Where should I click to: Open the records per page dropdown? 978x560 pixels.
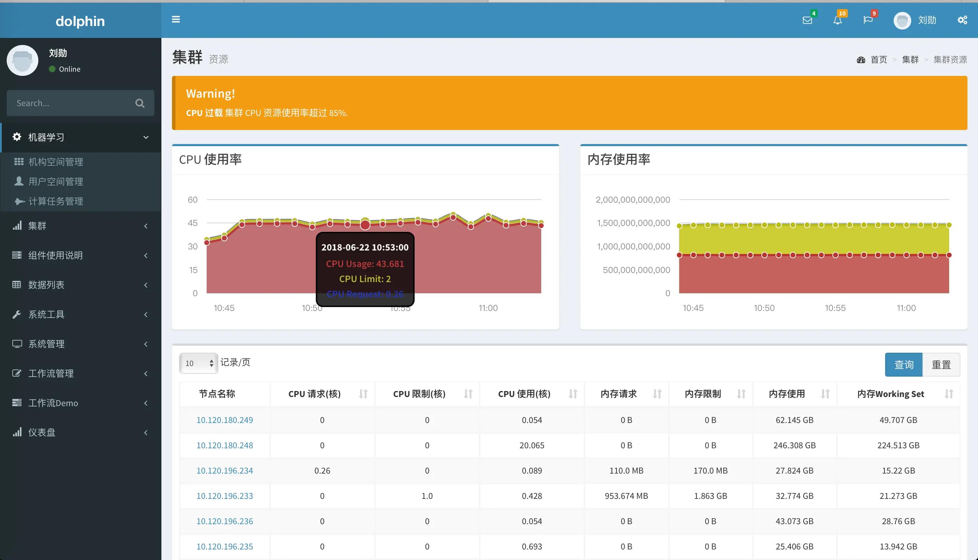(x=198, y=363)
